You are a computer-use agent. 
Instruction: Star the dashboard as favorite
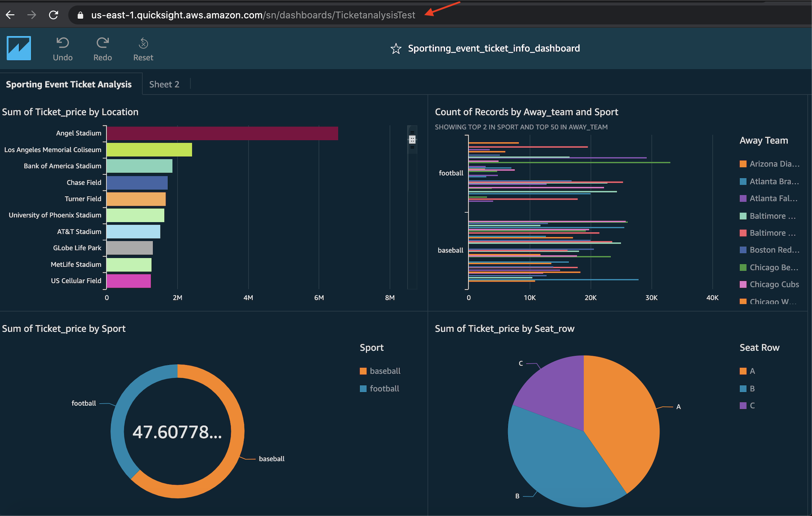[x=396, y=49]
